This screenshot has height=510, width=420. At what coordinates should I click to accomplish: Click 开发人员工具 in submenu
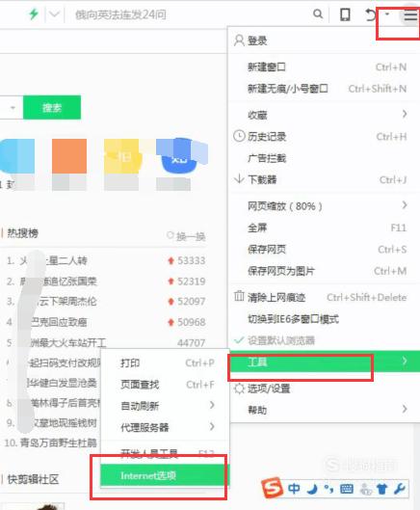165,453
